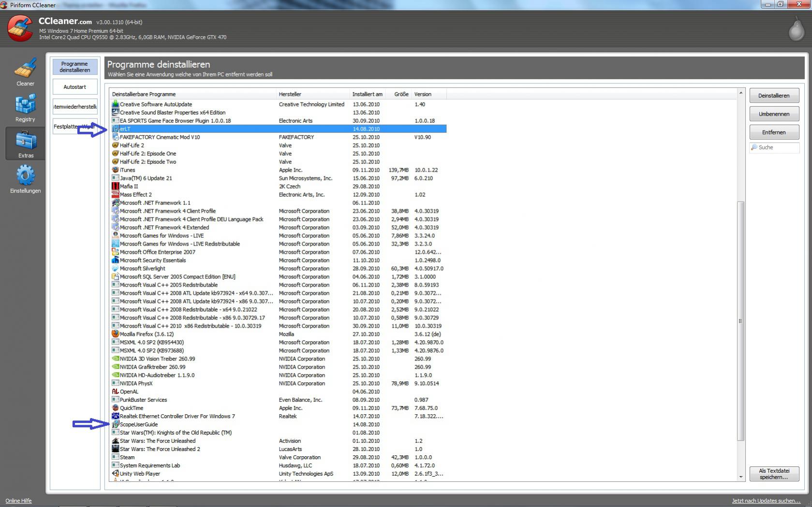Click the program list scrollbar up arrow
Image resolution: width=812 pixels, height=507 pixels.
(740, 93)
